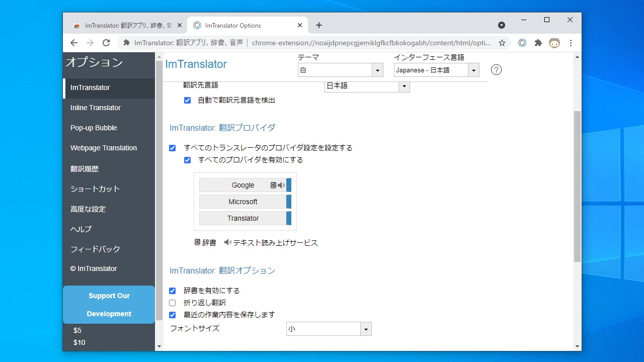Open the フォントサイズ dropdown

329,329
